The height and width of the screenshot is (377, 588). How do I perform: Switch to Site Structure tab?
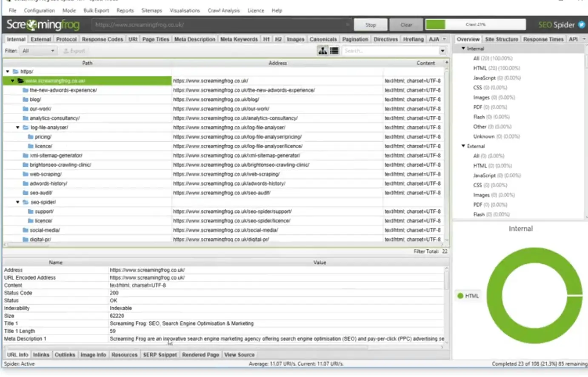tap(502, 39)
